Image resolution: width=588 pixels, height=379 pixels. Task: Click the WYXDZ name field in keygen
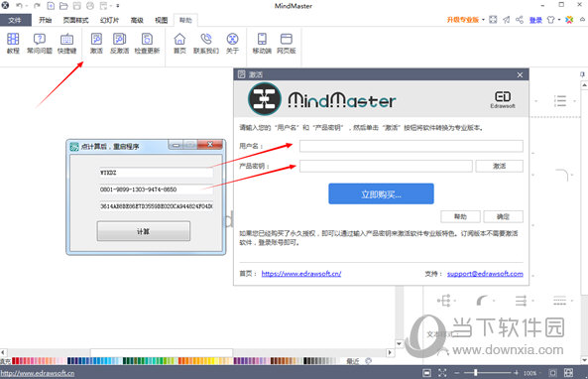[156, 173]
